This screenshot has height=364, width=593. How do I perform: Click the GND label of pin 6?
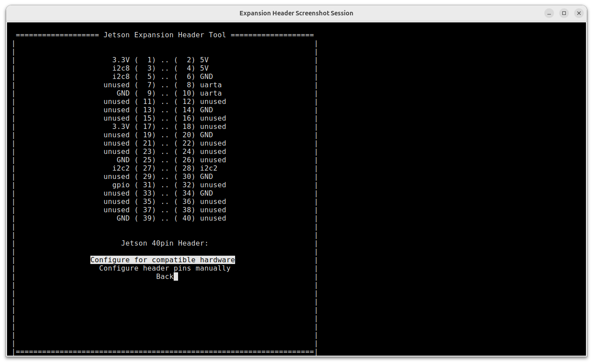coord(207,77)
